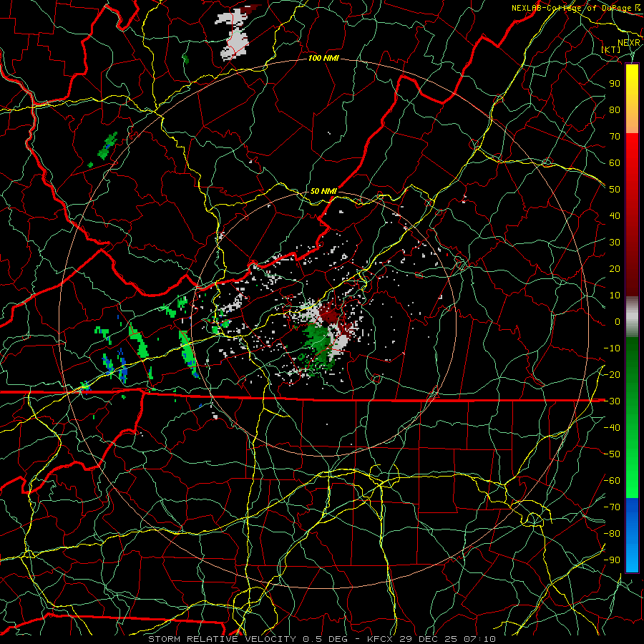Image resolution: width=644 pixels, height=644 pixels.
Task: Select the positive 50 scale value
Action: point(615,190)
